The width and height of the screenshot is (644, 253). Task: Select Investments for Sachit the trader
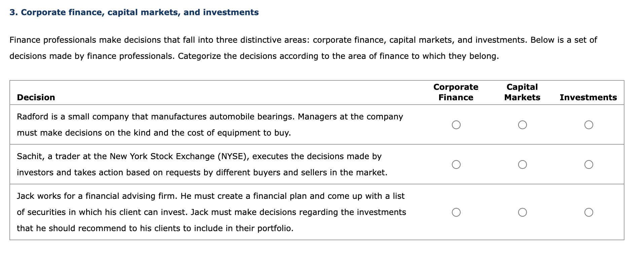click(588, 165)
